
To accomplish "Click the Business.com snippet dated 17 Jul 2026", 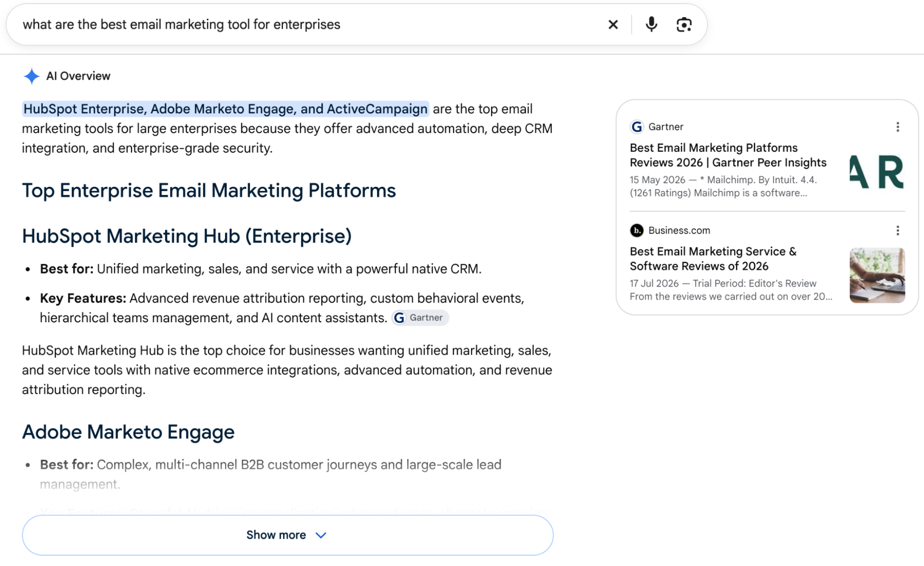I will pyautogui.click(x=731, y=290).
